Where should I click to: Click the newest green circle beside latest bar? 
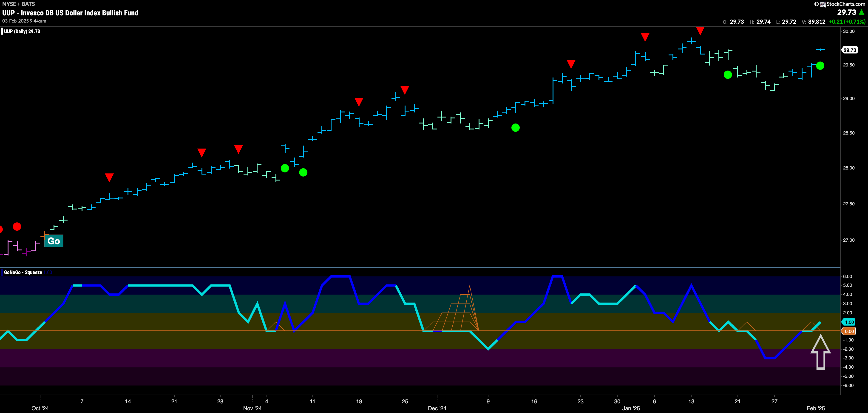pos(820,66)
